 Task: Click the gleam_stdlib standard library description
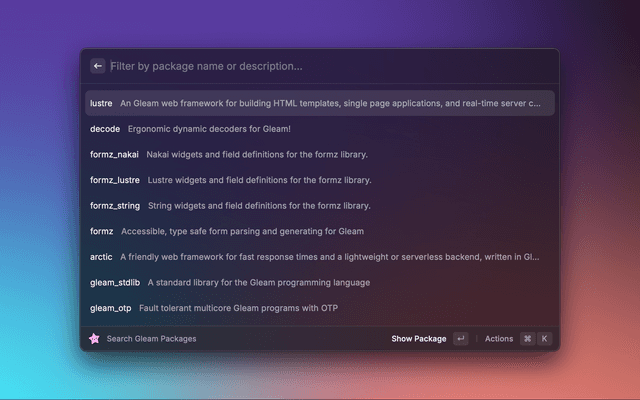256,283
